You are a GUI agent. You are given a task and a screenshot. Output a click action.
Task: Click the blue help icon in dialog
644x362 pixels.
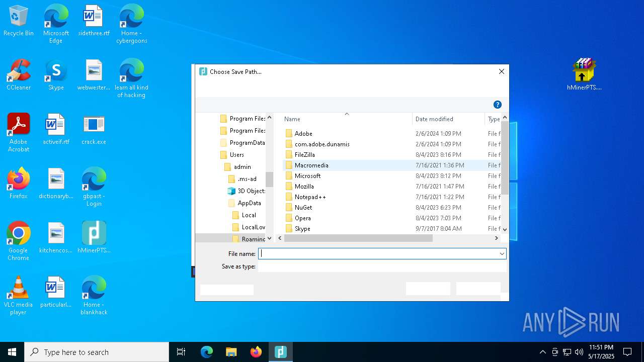click(498, 105)
